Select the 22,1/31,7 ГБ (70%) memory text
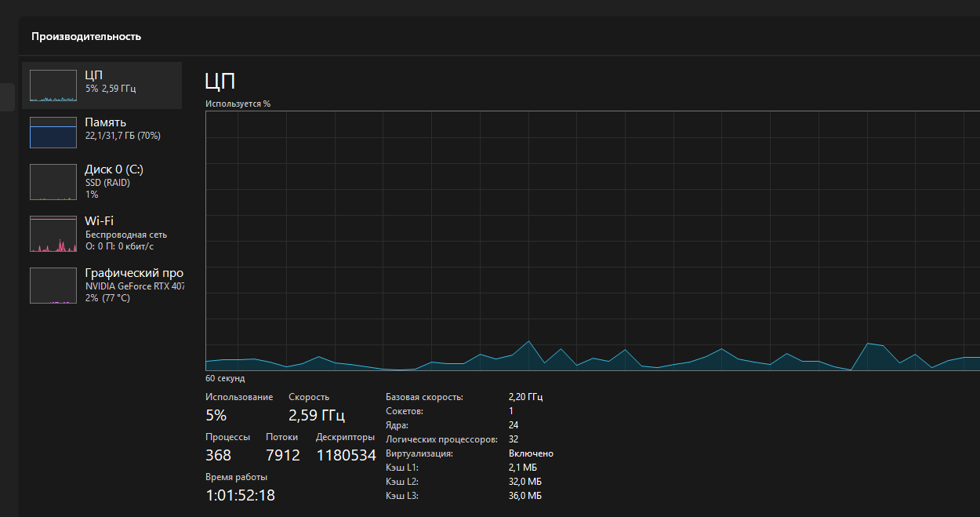The height and width of the screenshot is (517, 980). click(122, 136)
